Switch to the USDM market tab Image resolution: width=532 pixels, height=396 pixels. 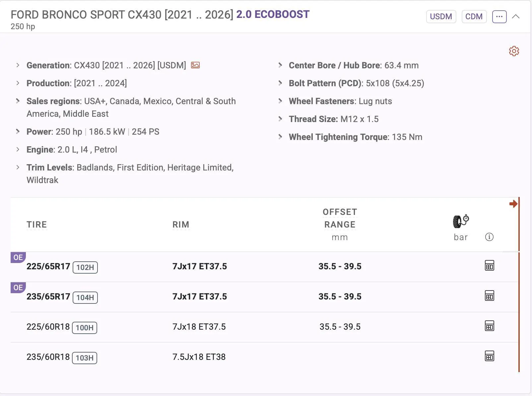(x=441, y=16)
